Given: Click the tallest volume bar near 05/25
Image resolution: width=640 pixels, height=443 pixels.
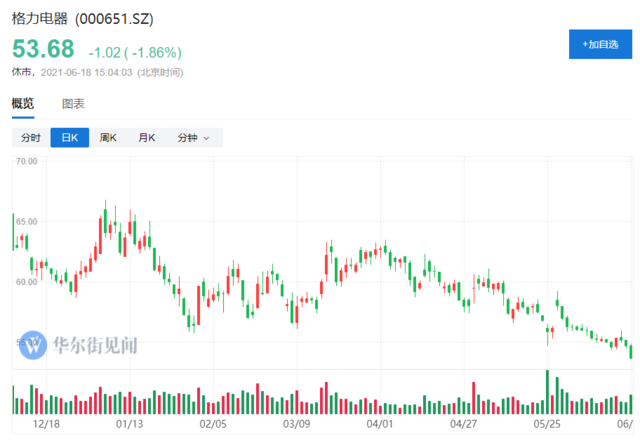Looking at the screenshot, I should (547, 392).
